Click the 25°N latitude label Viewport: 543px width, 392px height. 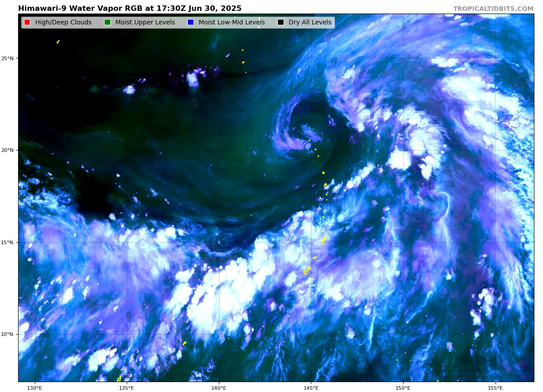8,58
